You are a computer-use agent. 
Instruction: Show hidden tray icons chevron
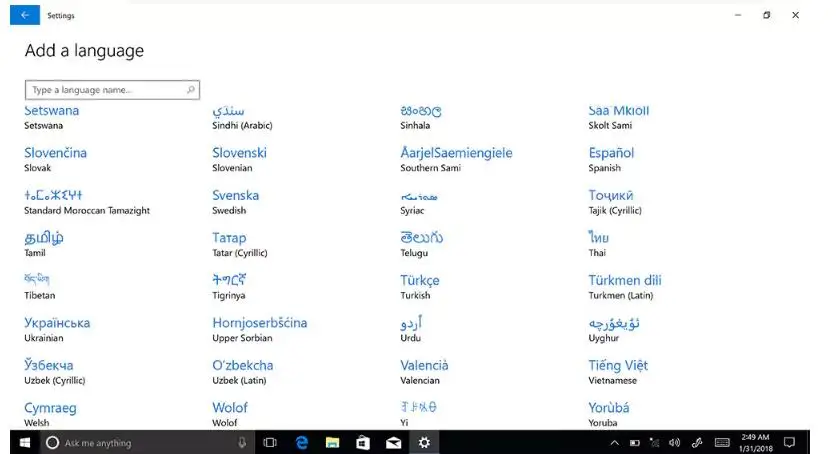(x=614, y=442)
